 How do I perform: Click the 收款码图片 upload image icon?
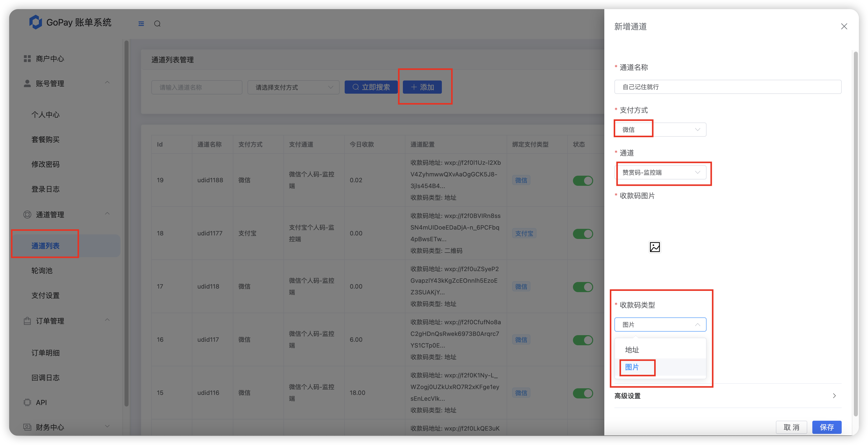pyautogui.click(x=655, y=247)
